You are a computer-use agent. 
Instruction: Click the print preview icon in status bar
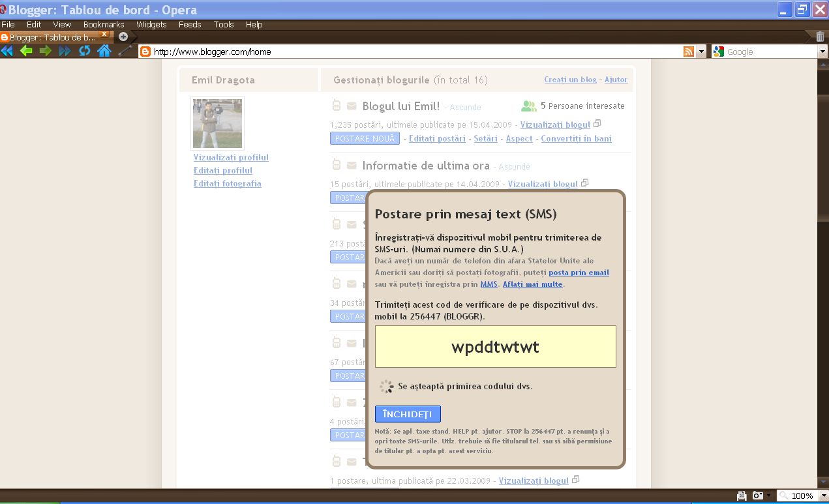tap(742, 496)
